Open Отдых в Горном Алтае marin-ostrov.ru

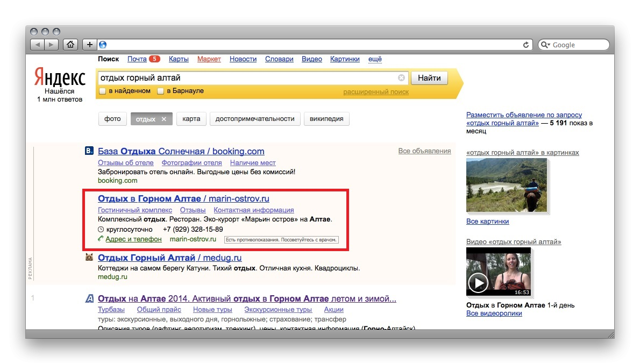[184, 199]
